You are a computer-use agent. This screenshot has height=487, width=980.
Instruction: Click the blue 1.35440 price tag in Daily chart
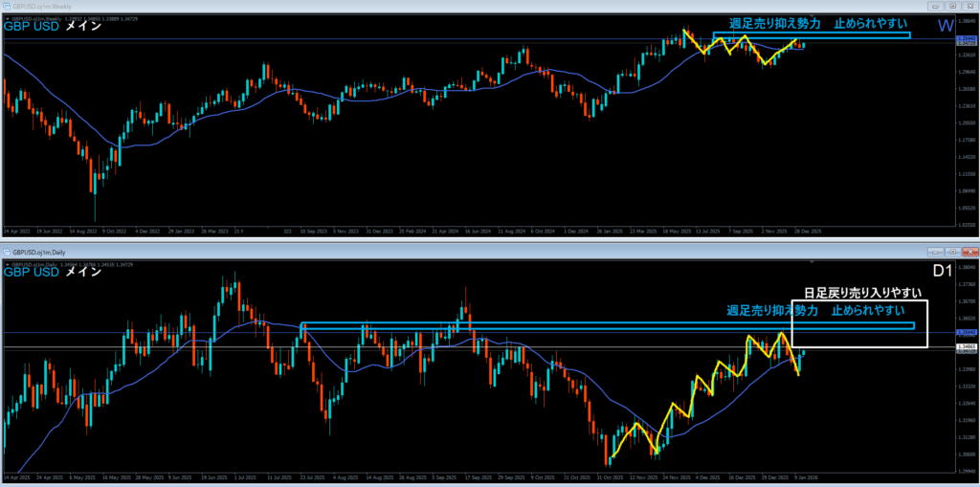[x=966, y=332]
